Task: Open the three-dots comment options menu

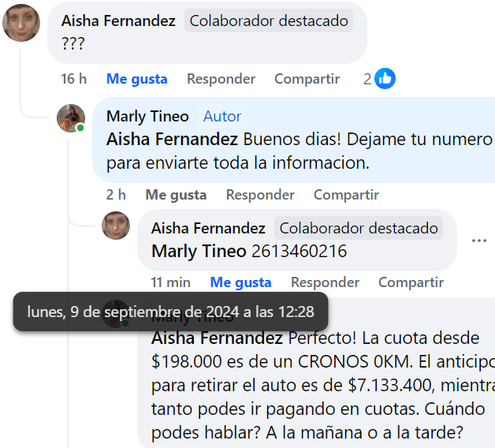Action: (x=478, y=240)
